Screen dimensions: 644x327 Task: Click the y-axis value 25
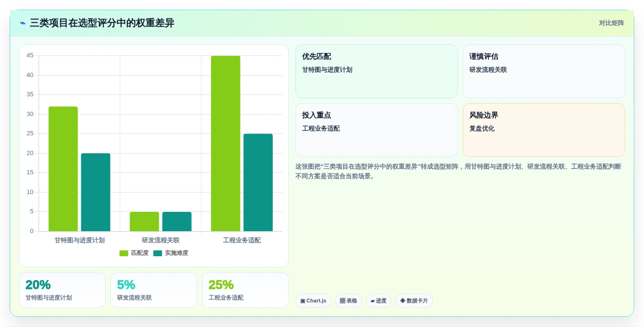pos(30,133)
